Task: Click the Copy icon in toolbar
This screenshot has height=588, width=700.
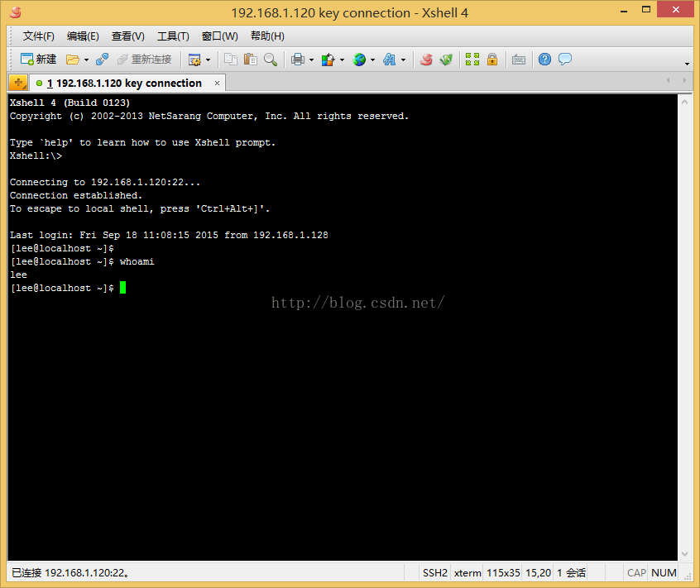Action: pos(230,60)
